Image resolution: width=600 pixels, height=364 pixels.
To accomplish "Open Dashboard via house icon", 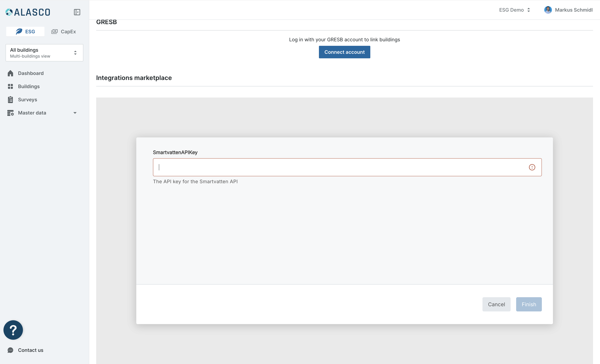I will coord(10,73).
